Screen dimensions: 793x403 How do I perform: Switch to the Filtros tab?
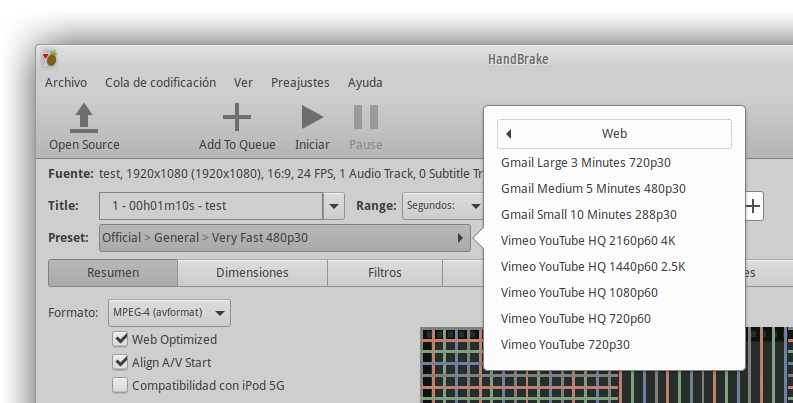(385, 273)
